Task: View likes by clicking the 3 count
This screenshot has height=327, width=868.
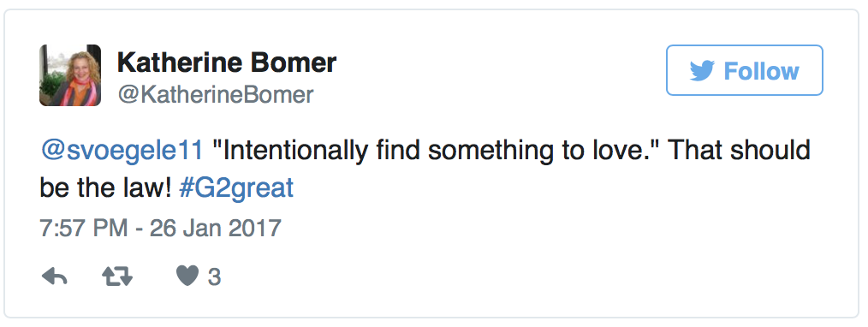Action: [x=214, y=277]
